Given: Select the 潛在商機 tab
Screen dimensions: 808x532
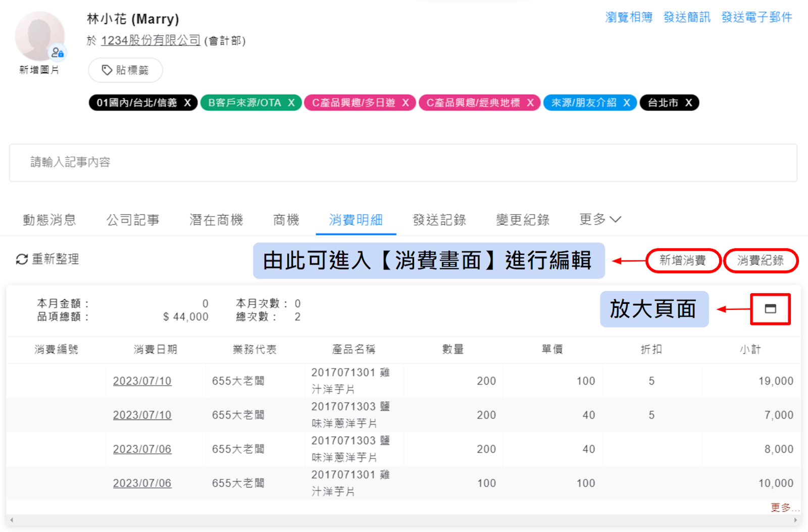Looking at the screenshot, I should [216, 220].
